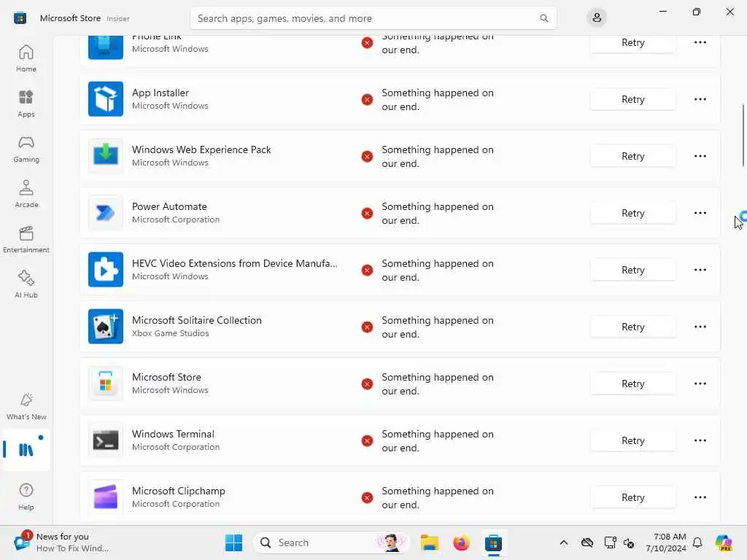Go to the Apps section
This screenshot has height=560, width=747.
[26, 104]
